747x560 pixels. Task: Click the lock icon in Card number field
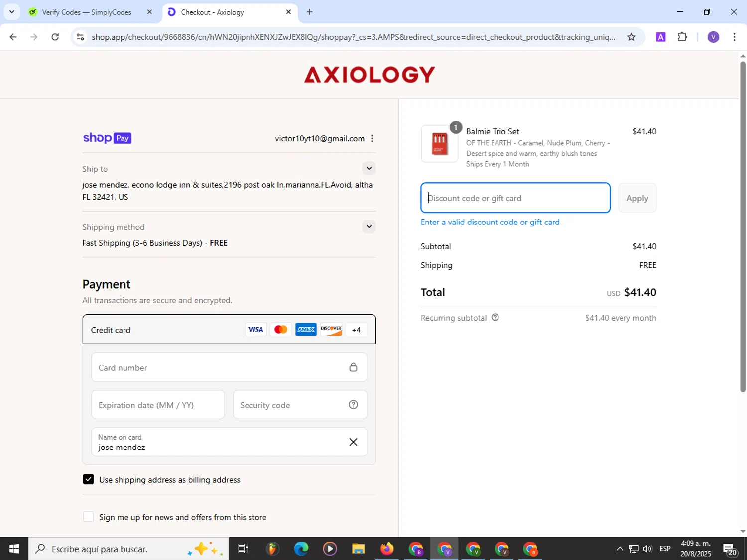[x=353, y=367]
